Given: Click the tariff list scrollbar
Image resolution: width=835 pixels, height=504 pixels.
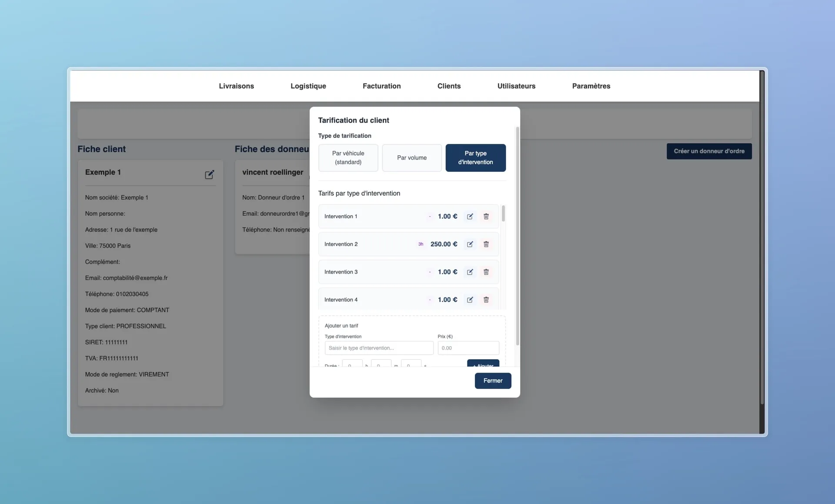Looking at the screenshot, I should [x=503, y=214].
